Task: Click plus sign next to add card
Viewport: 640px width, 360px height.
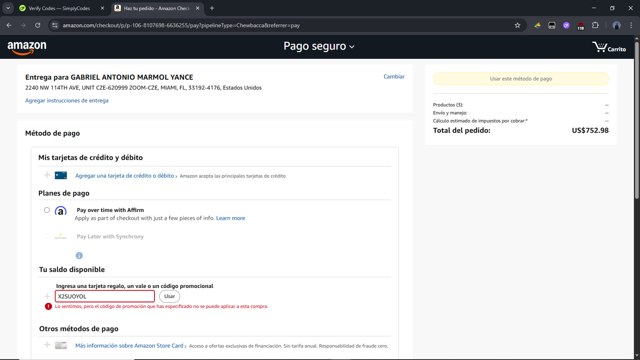Action: (47, 176)
